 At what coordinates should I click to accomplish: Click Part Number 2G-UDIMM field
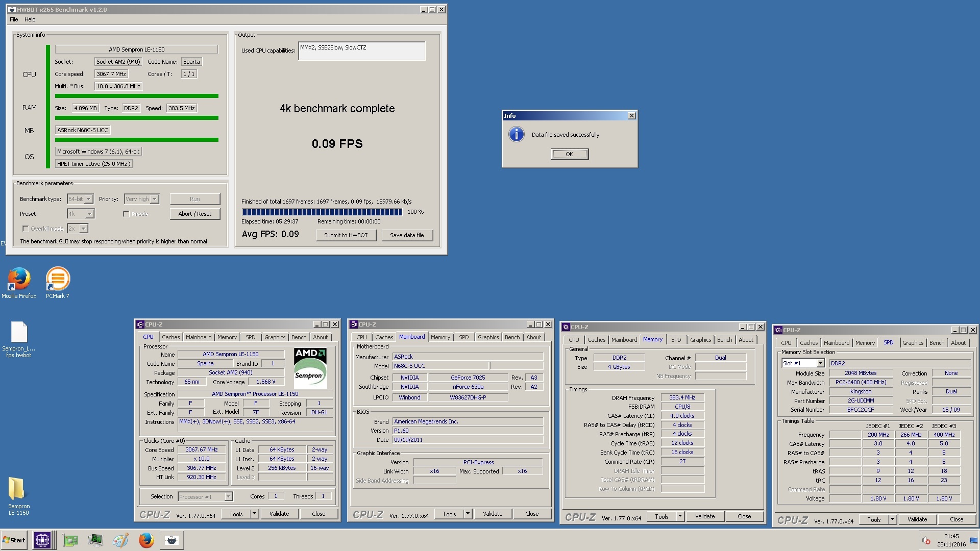coord(861,400)
